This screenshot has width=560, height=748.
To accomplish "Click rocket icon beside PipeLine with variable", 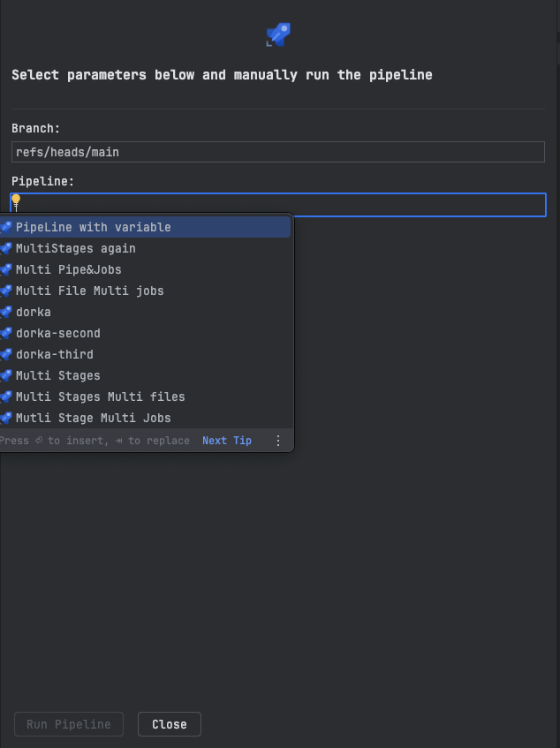I will click(x=5, y=227).
